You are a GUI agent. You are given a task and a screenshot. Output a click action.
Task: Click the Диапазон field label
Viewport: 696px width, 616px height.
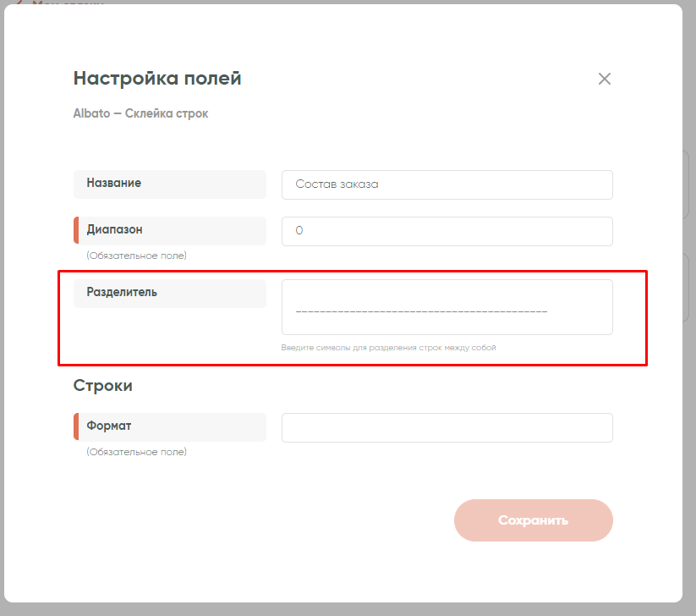[114, 229]
